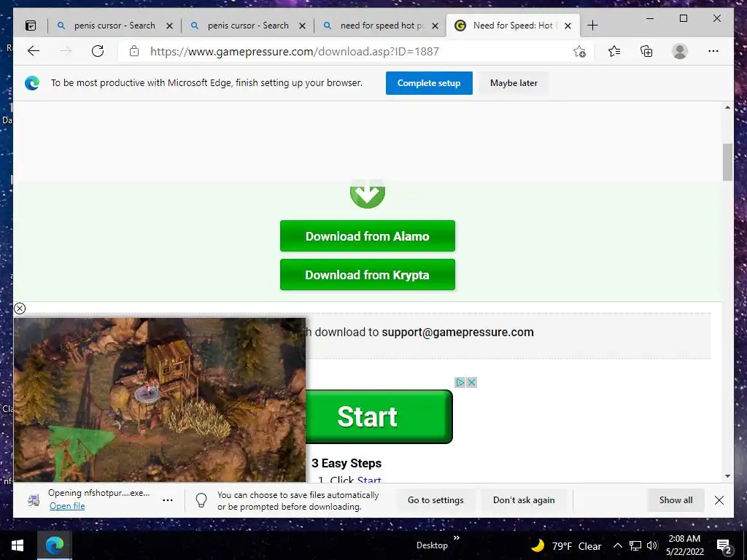Click the nfshotpur exe file icon
747x560 pixels.
[x=34, y=500]
